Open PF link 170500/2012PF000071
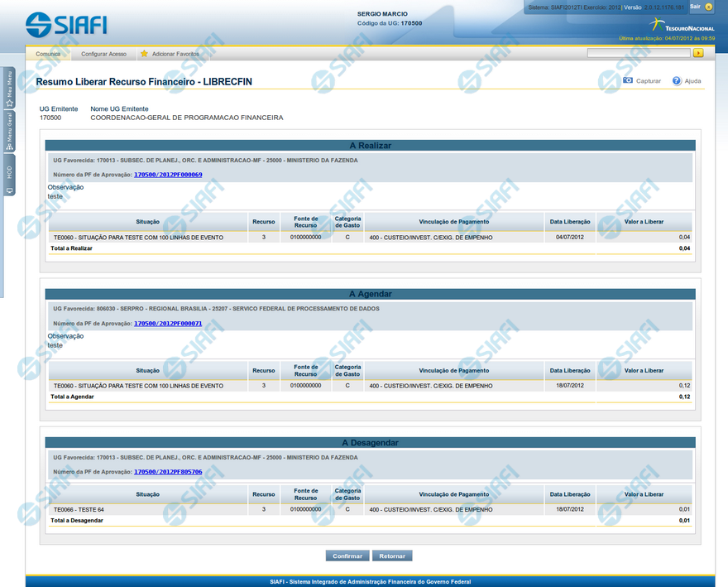This screenshot has height=587, width=728. (x=168, y=323)
